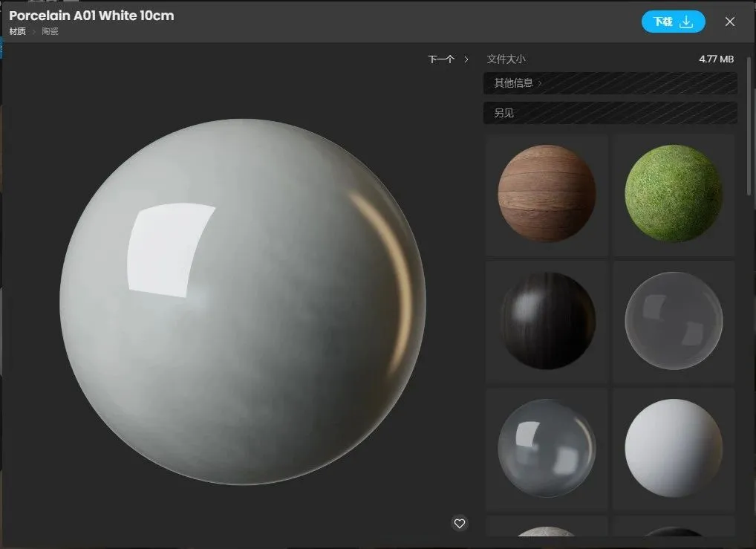Open the 陶瓷 breadcrumb category

(50, 31)
